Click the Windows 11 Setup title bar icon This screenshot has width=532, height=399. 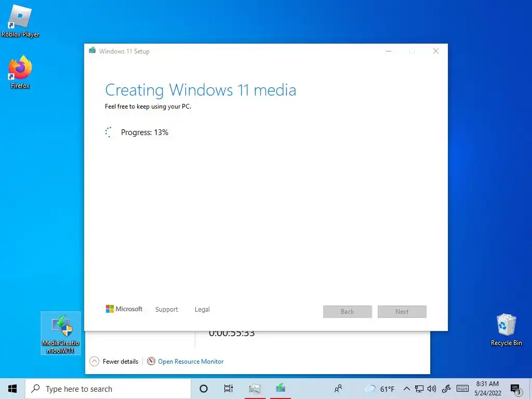click(92, 51)
